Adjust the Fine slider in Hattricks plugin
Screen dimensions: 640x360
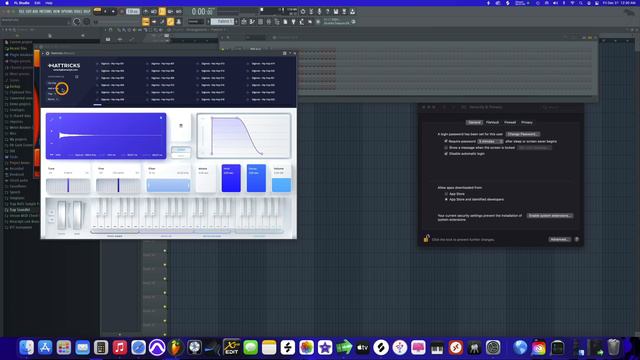point(118,186)
